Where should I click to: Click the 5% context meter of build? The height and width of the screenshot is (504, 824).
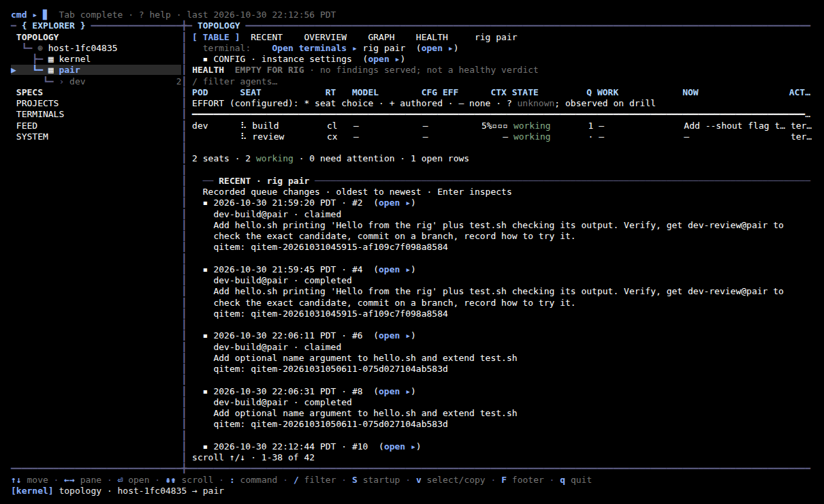(x=494, y=126)
